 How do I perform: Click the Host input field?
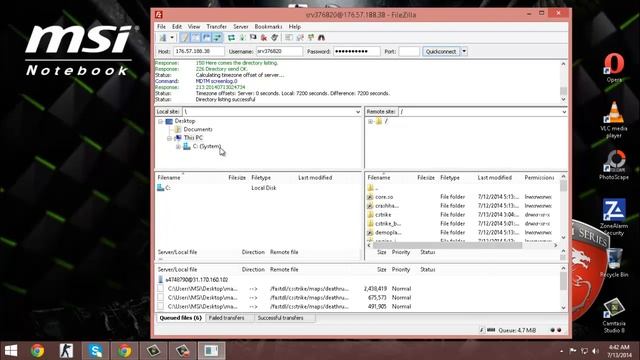(199, 51)
